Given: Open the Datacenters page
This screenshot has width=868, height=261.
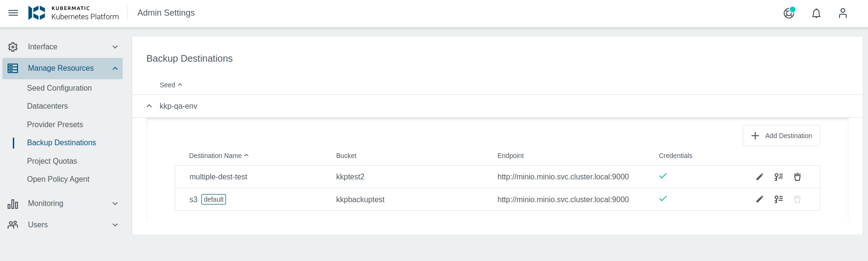Looking at the screenshot, I should 47,106.
